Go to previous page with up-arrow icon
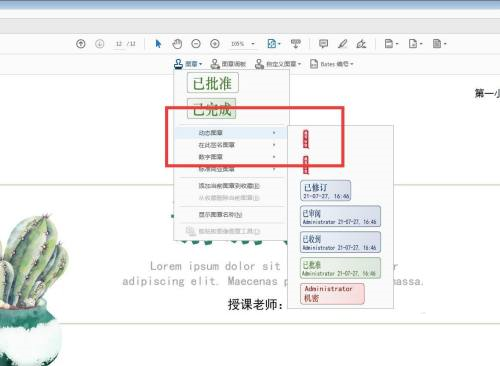Viewport: 500px width, 366px height. point(81,44)
